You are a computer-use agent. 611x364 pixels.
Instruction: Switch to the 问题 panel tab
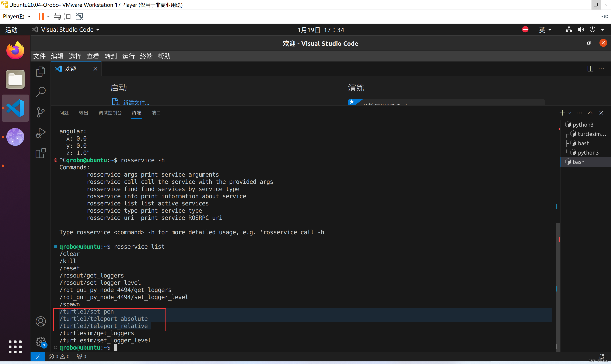point(64,113)
